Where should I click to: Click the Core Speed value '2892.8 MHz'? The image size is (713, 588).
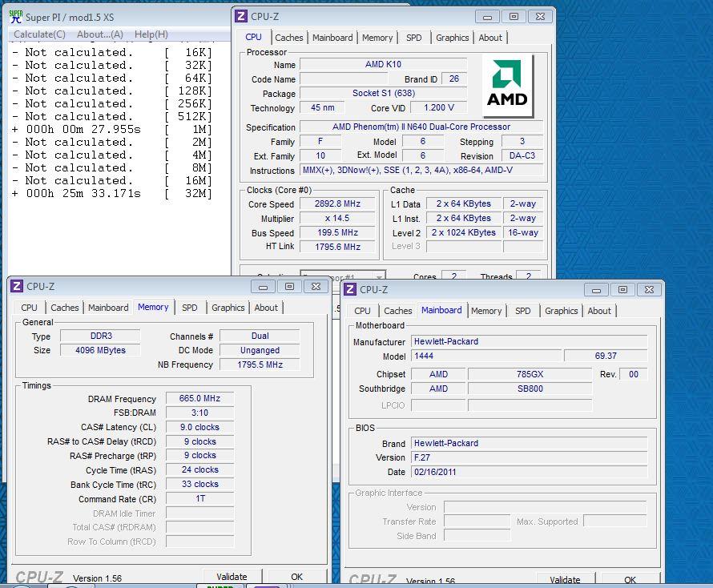point(337,203)
